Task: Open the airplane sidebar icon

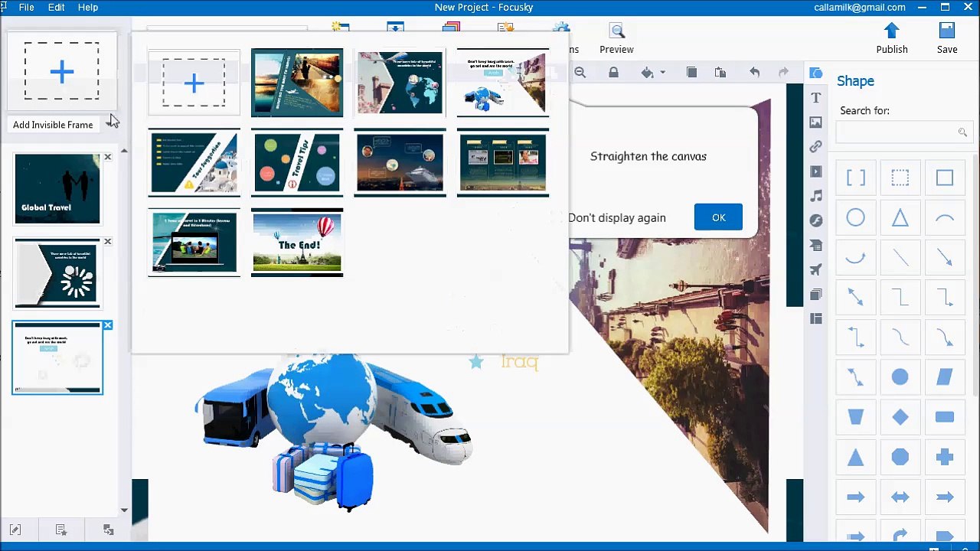Action: point(816,269)
